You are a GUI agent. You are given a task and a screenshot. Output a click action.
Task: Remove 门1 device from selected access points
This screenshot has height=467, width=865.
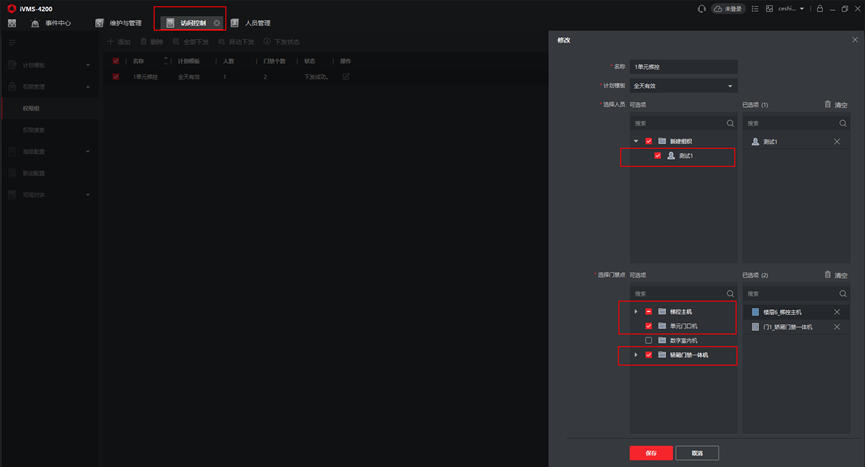[837, 327]
